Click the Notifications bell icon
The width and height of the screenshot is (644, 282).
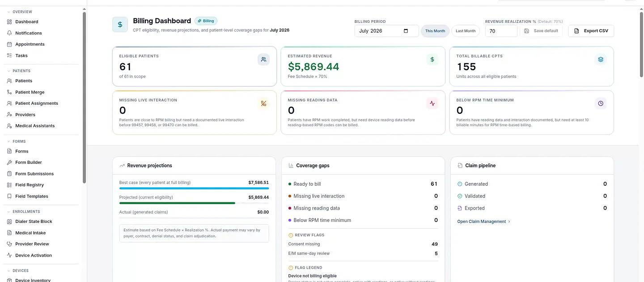(9, 33)
